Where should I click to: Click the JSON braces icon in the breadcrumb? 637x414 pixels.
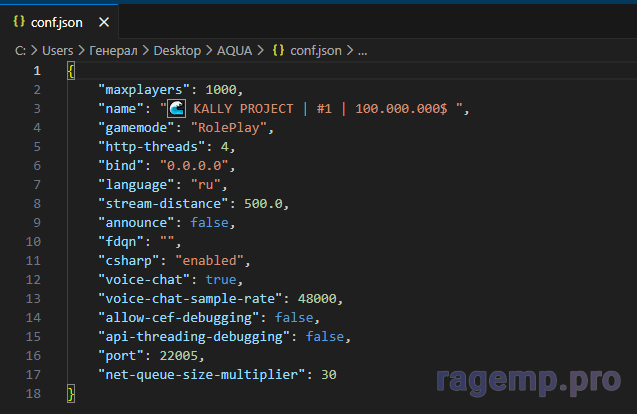point(278,49)
